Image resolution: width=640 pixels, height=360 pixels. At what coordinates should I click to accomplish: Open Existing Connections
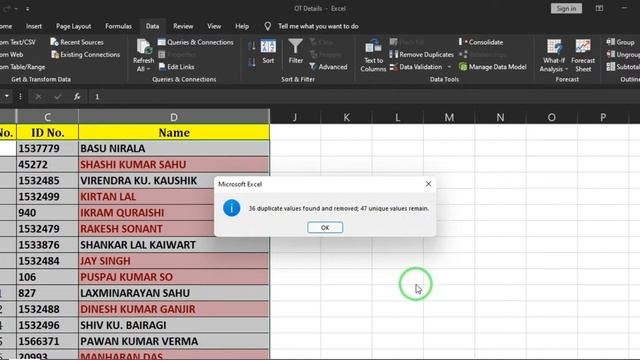point(86,54)
